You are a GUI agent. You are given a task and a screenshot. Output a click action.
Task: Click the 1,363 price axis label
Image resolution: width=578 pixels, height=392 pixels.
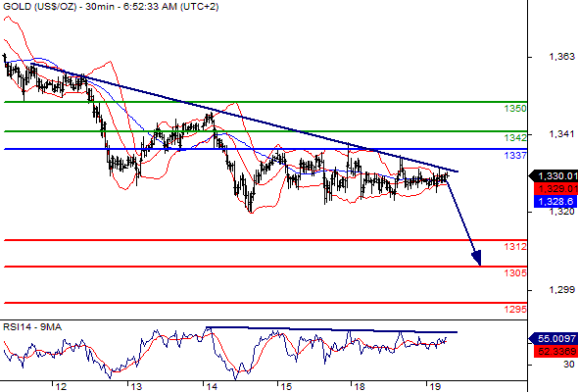click(561, 57)
